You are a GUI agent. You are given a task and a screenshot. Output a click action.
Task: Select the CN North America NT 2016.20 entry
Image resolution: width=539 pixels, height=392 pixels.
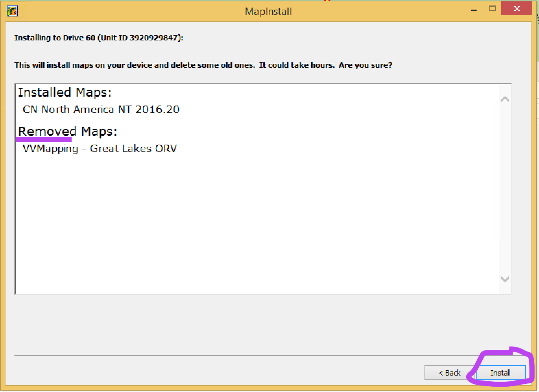click(101, 109)
